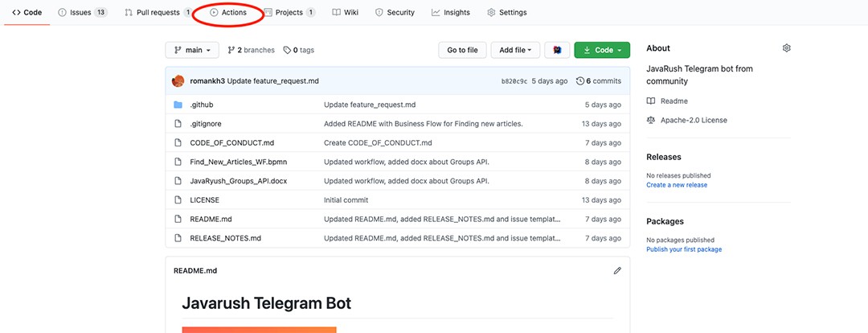Click the commits history clock icon
Image resolution: width=868 pixels, height=333 pixels.
point(580,81)
